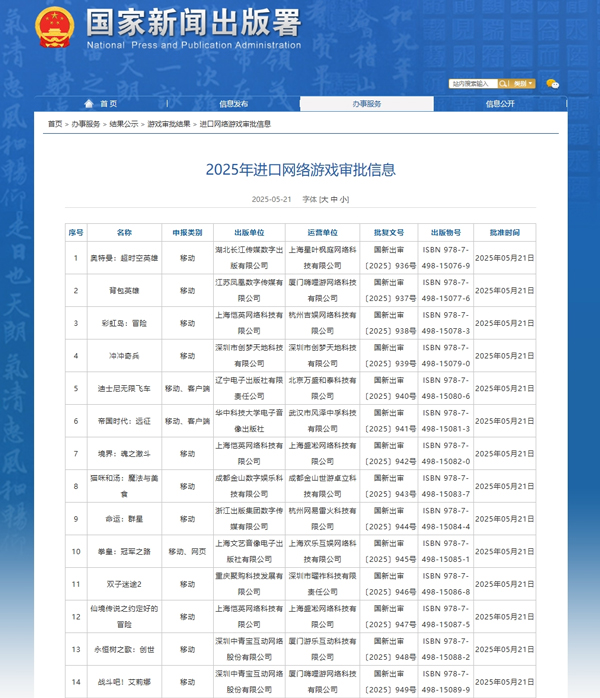Click approval number 〔2025〕948号
The width and height of the screenshot is (600, 698).
(x=390, y=657)
